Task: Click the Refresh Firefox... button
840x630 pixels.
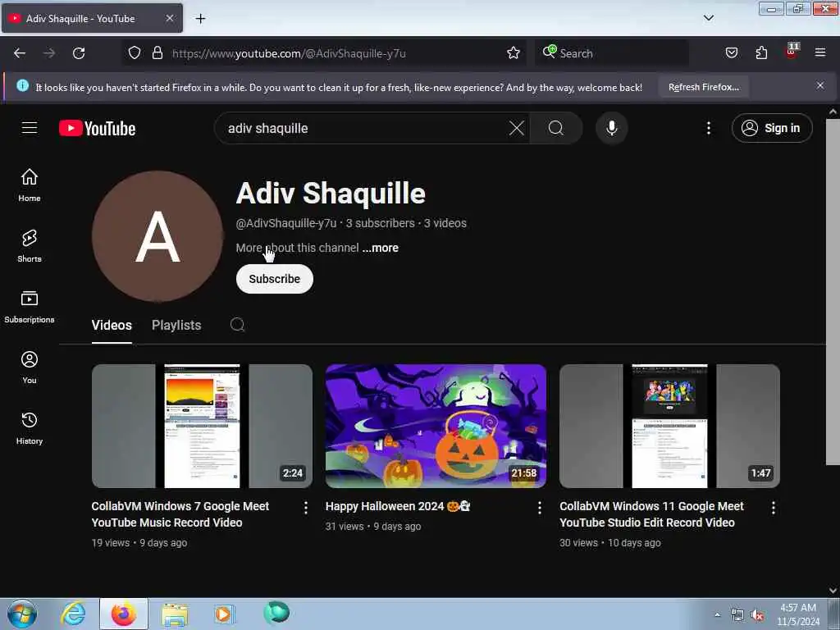Action: [x=703, y=87]
